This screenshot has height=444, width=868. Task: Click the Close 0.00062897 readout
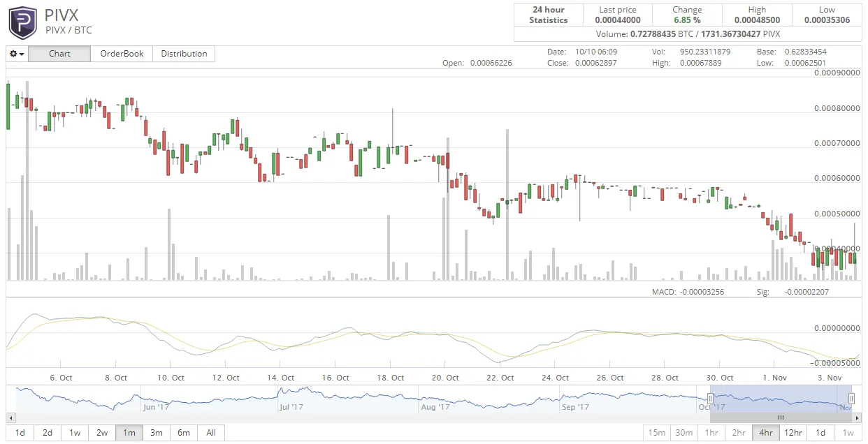582,63
